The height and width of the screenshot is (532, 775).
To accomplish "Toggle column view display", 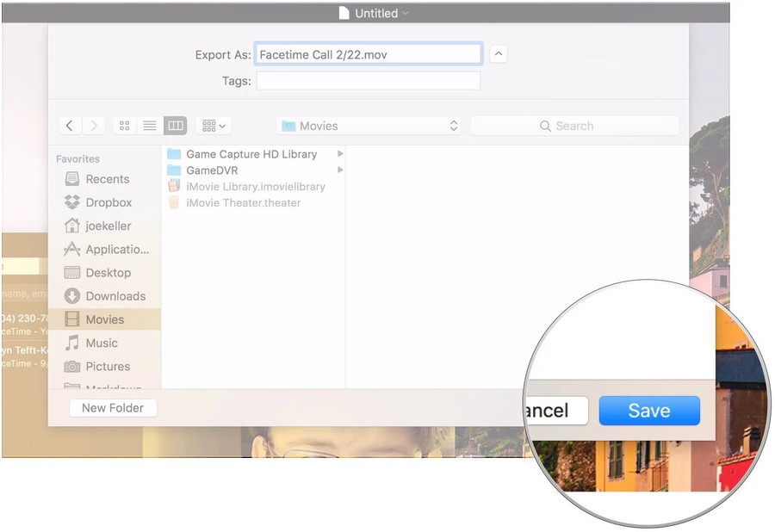I will click(175, 125).
